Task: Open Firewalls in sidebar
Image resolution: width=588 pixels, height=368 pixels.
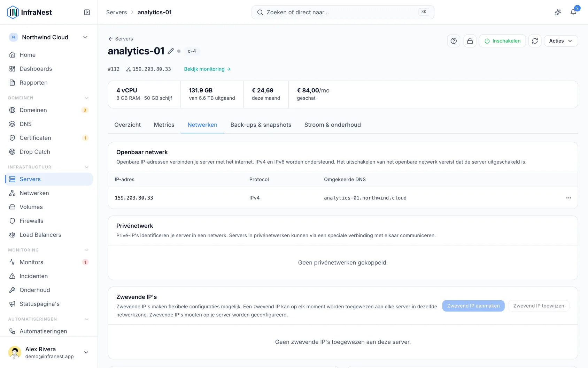Action: pyautogui.click(x=49, y=221)
